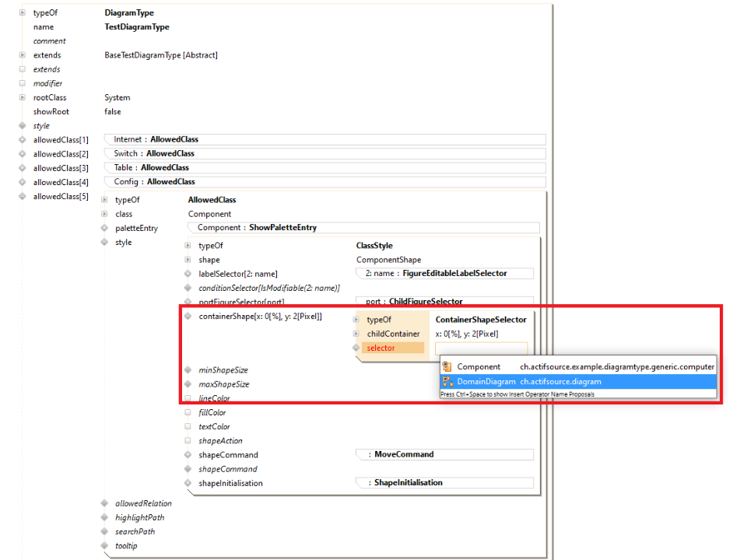Click diamond icon next to highlightPath
747x560 pixels.
tap(104, 517)
